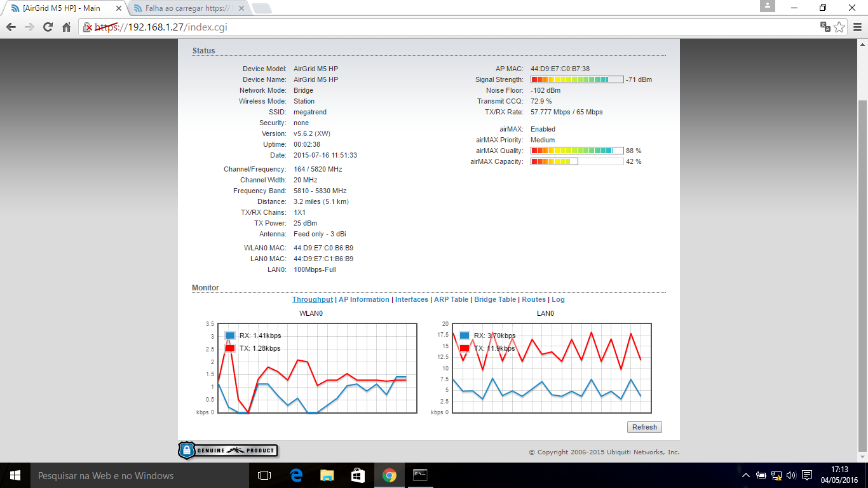Reload the AirGrid status page
The width and height of the screenshot is (868, 488).
coord(48,27)
